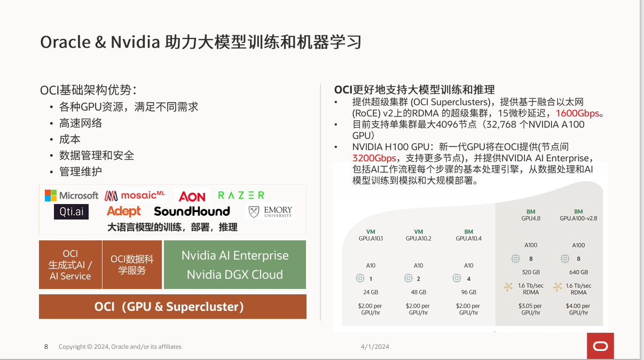The image size is (644, 360).
Task: Click the SoundHound logo
Action: pos(192,212)
